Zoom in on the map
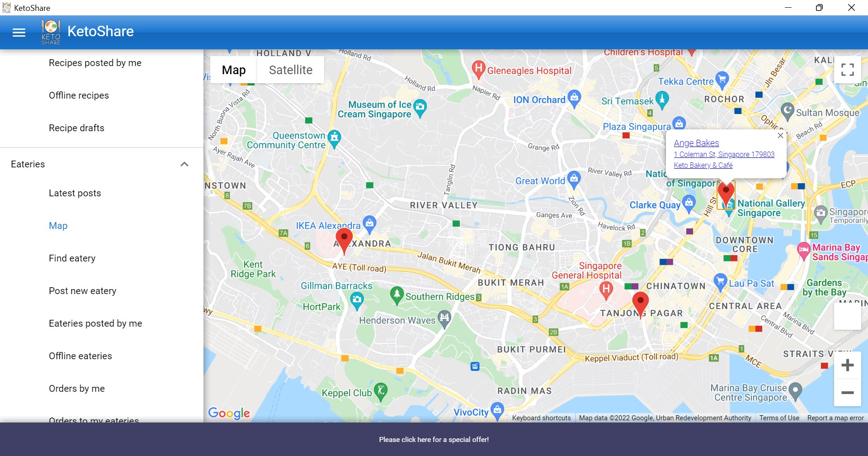This screenshot has width=868, height=456. tap(847, 365)
